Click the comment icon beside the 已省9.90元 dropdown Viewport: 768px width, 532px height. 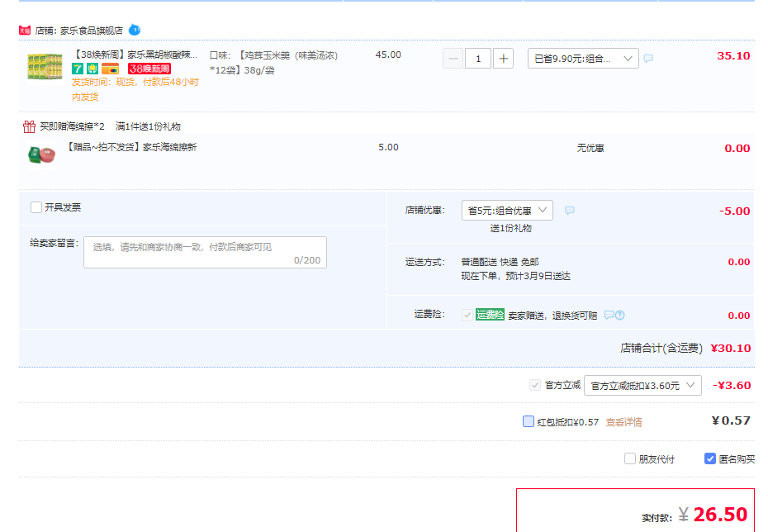pos(648,59)
